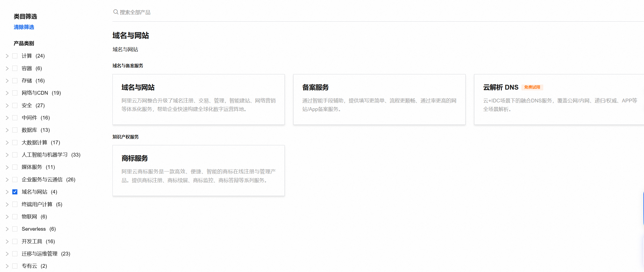Focus the 搜索全部产品 search field
Image resolution: width=644 pixels, height=272 pixels.
pos(240,12)
